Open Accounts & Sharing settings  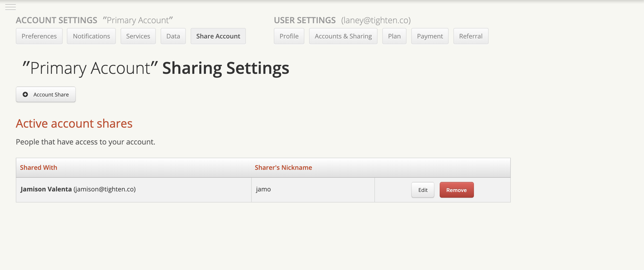[x=343, y=36]
